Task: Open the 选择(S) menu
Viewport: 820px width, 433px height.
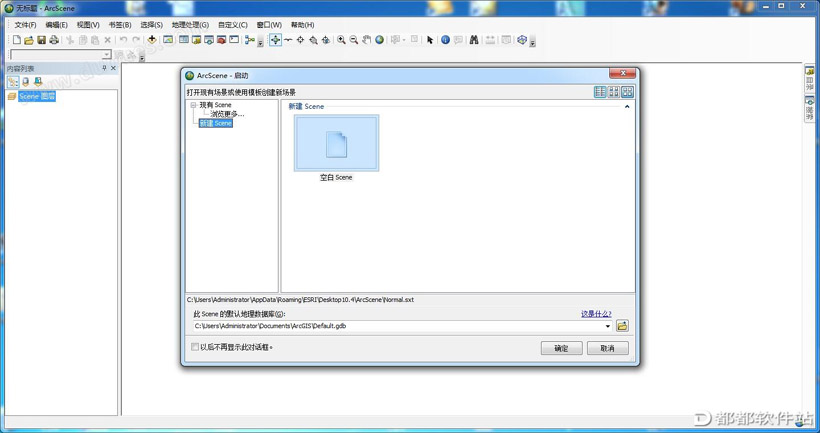Action: 152,25
